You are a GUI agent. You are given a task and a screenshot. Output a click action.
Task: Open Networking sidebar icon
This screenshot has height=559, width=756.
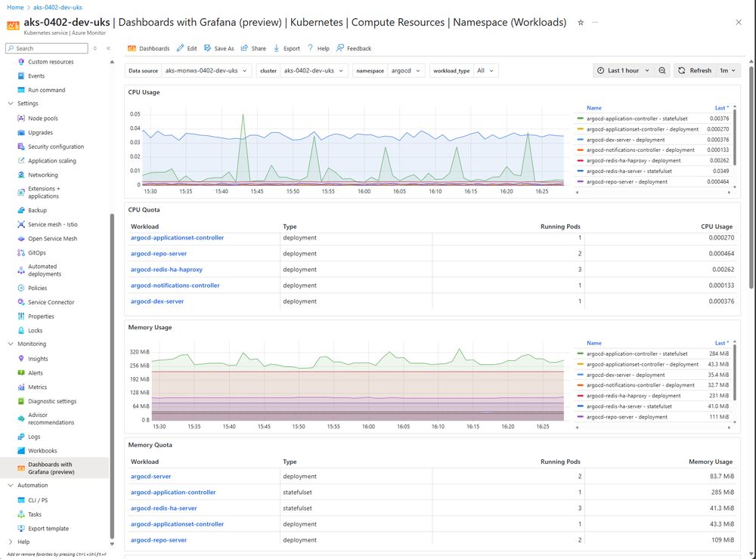point(20,175)
